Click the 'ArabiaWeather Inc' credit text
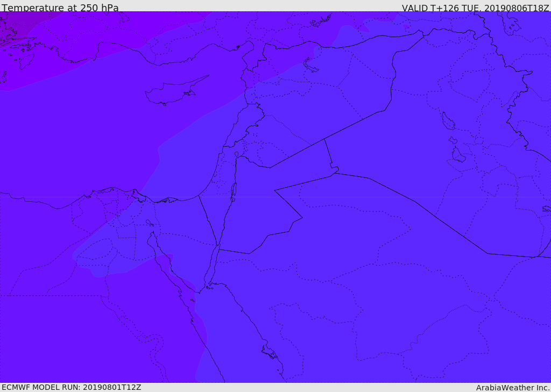Image resolution: width=551 pixels, height=392 pixels. [x=513, y=388]
